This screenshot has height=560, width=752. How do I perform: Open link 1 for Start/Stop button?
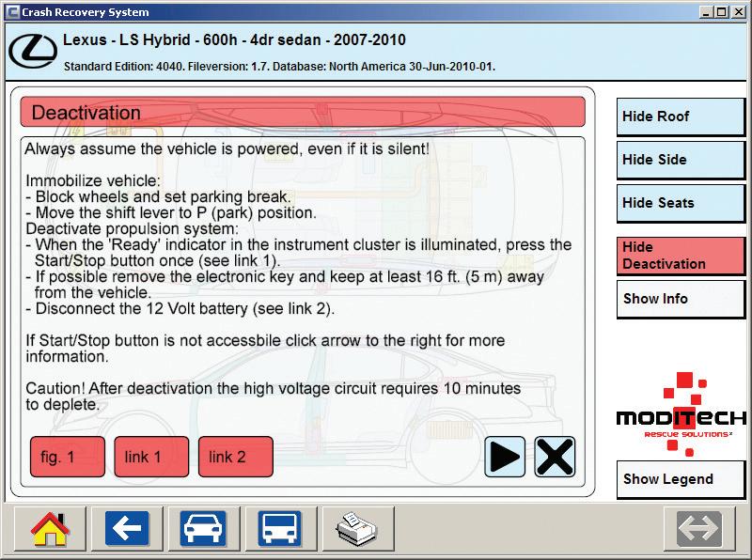tap(151, 457)
